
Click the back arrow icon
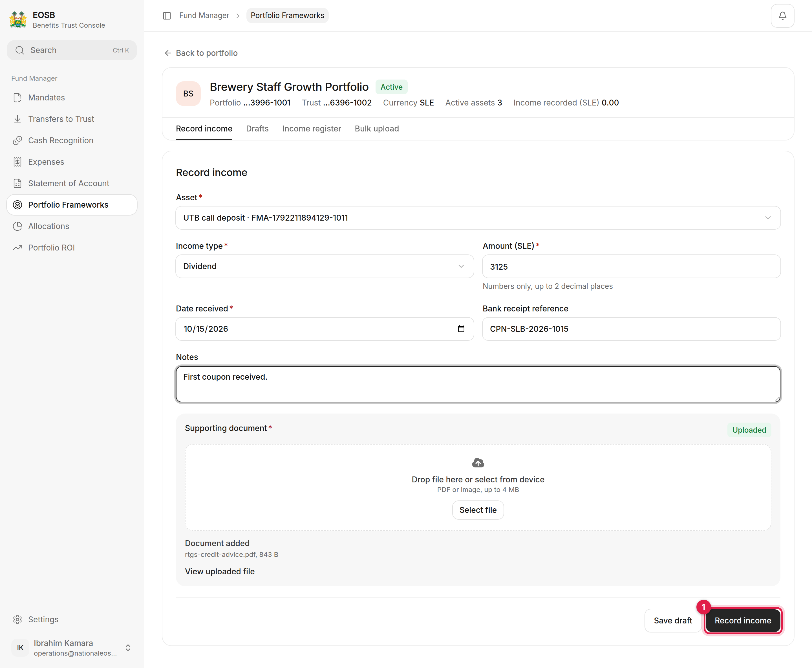pyautogui.click(x=168, y=53)
